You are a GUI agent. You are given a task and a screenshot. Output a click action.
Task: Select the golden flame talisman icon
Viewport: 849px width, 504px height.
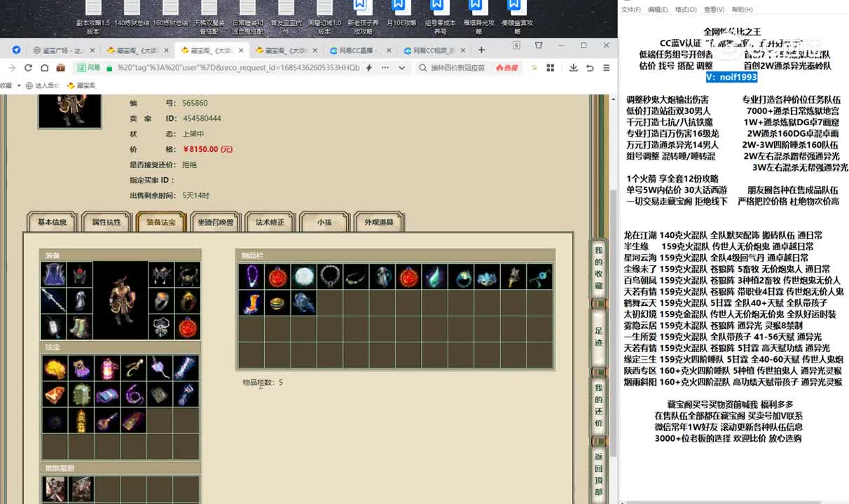point(55,368)
